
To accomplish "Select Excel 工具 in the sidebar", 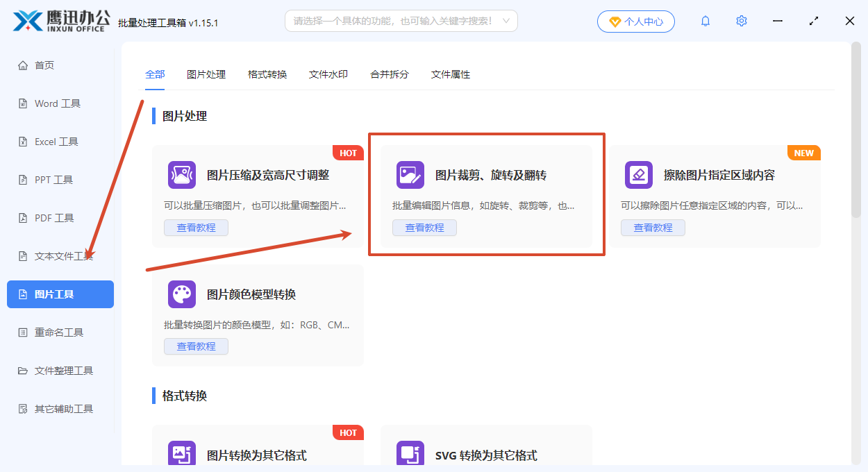I will tap(60, 142).
